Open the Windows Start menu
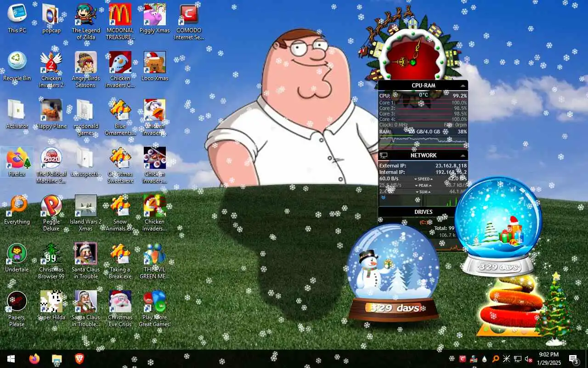The height and width of the screenshot is (368, 588). tap(11, 359)
